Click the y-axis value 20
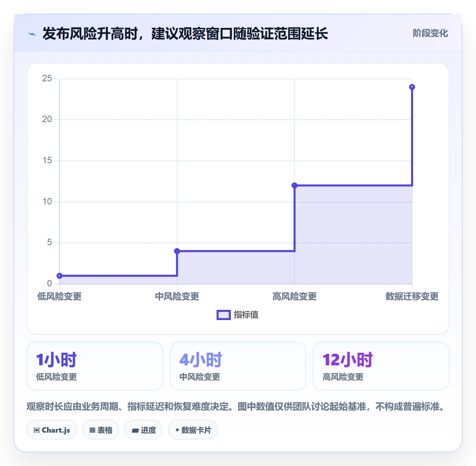 tap(47, 119)
